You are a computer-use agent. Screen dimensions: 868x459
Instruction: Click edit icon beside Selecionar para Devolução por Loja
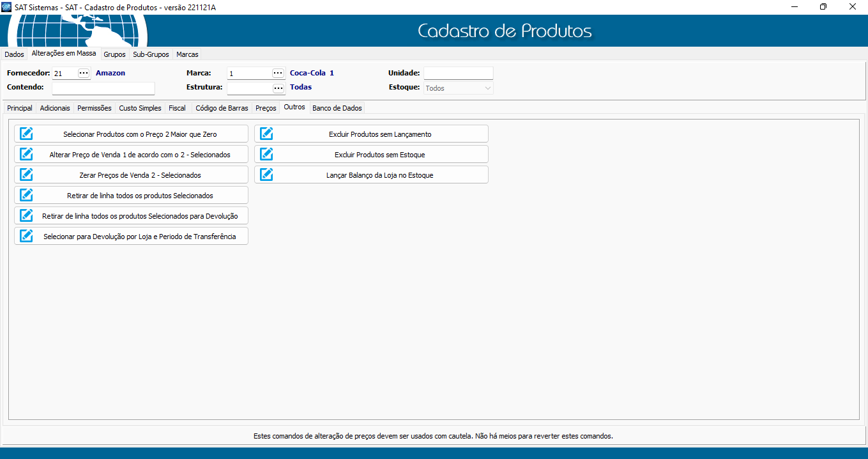27,236
